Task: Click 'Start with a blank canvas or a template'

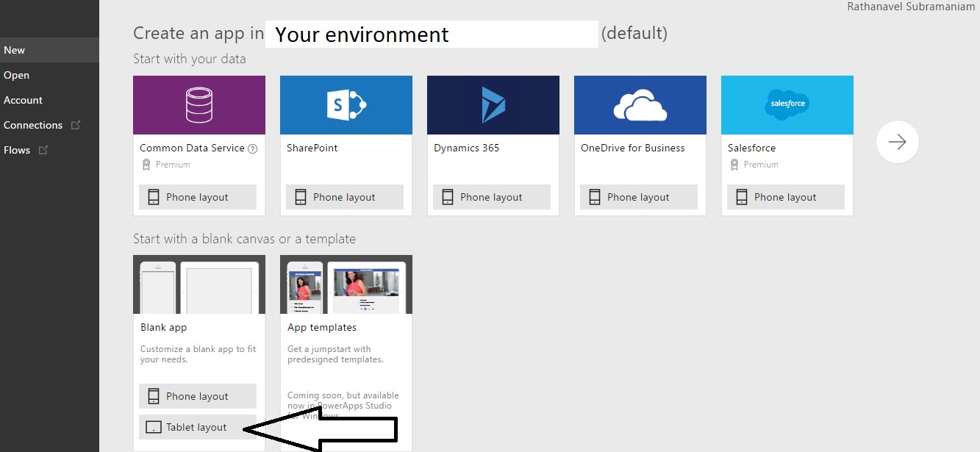Action: click(x=244, y=239)
